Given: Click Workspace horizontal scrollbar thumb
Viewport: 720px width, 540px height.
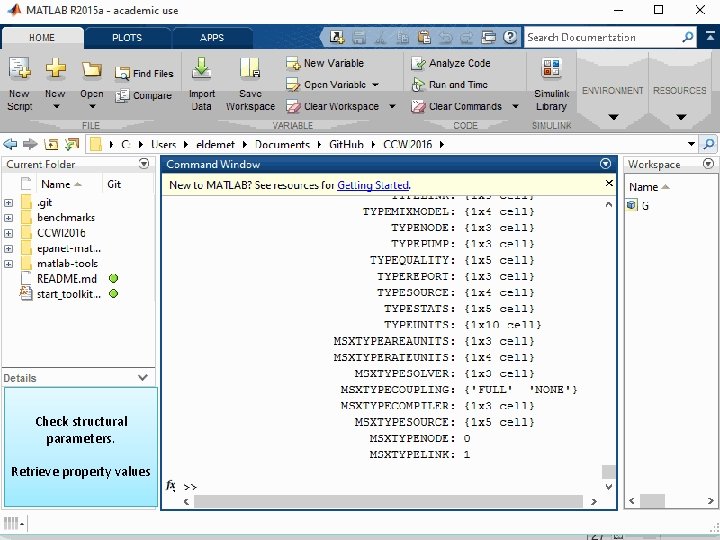Looking at the screenshot, I should coord(652,501).
